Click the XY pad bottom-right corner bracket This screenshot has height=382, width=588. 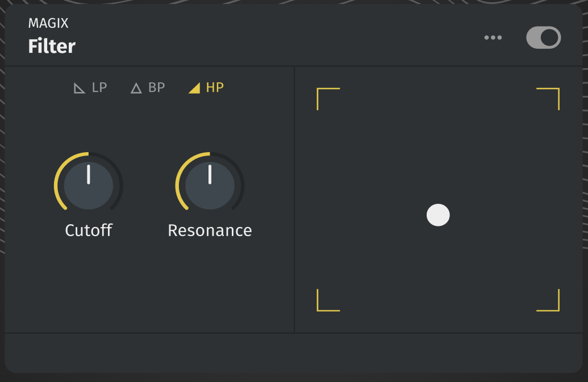coord(553,305)
